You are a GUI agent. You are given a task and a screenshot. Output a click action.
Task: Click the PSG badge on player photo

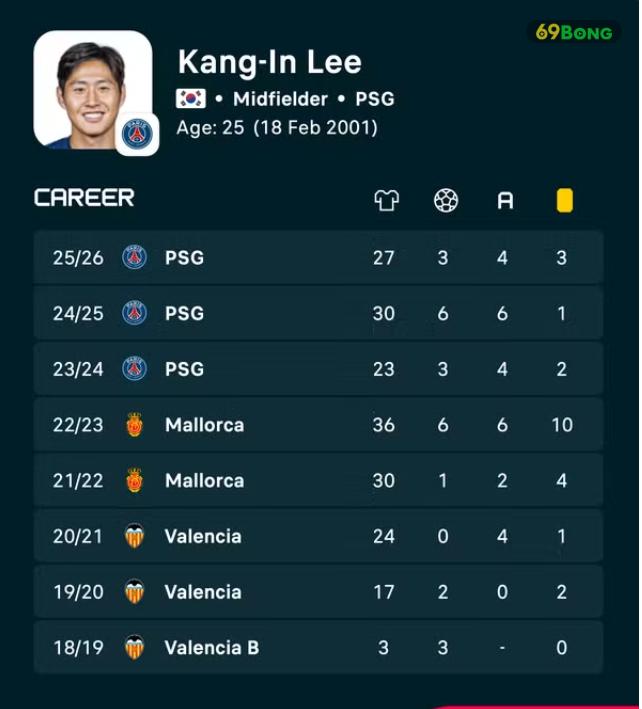[x=137, y=134]
